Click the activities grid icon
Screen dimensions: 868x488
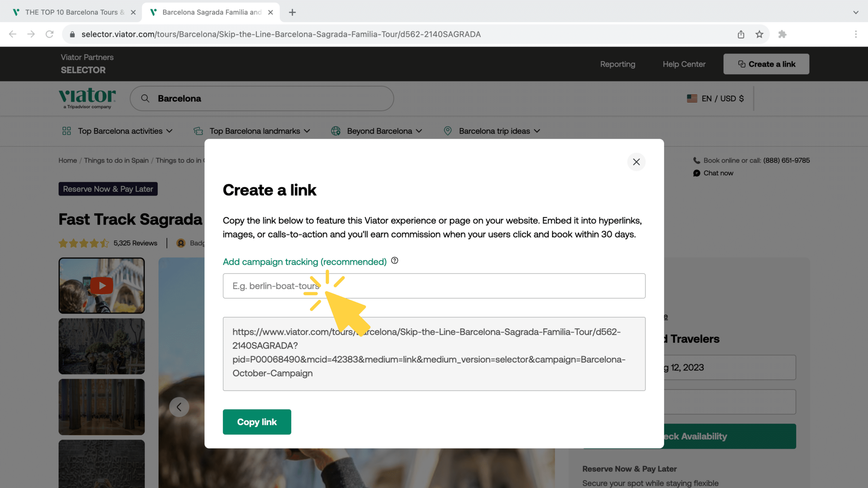[x=66, y=131]
